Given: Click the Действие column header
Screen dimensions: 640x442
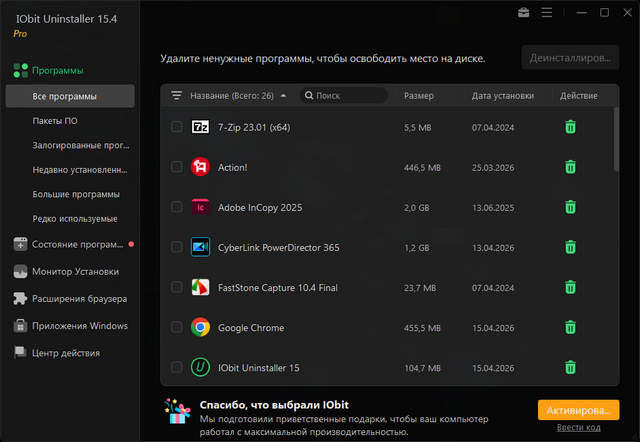Looking at the screenshot, I should (578, 96).
